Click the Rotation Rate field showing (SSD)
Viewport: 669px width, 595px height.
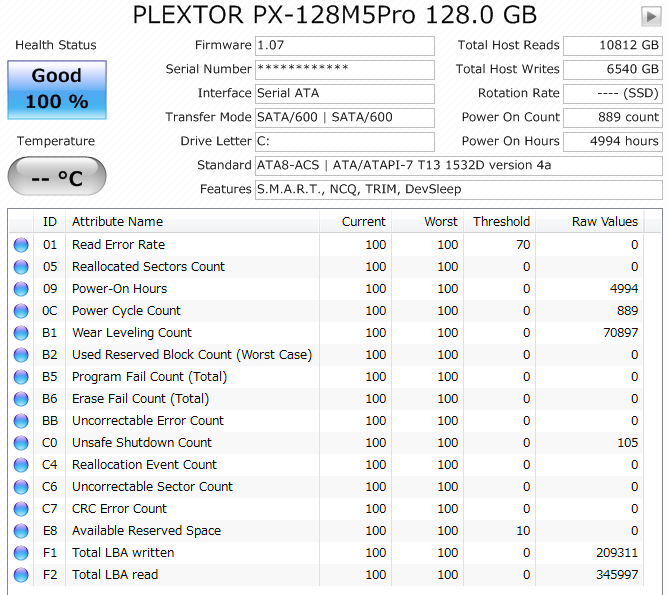pos(613,93)
